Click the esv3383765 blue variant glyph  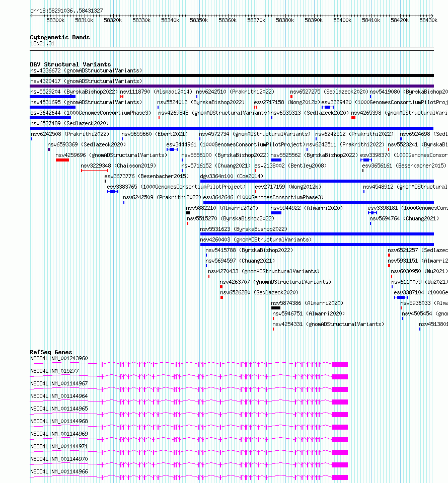point(113,192)
